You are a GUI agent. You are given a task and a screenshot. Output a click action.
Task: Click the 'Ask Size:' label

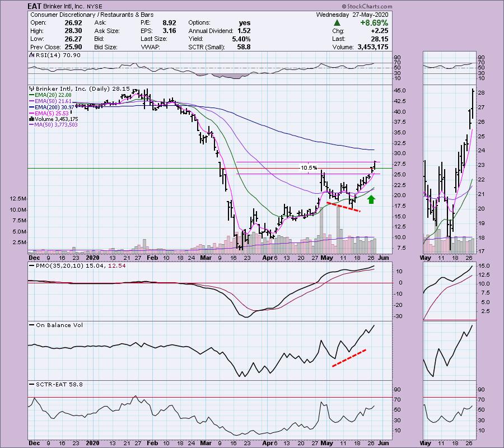[107, 31]
